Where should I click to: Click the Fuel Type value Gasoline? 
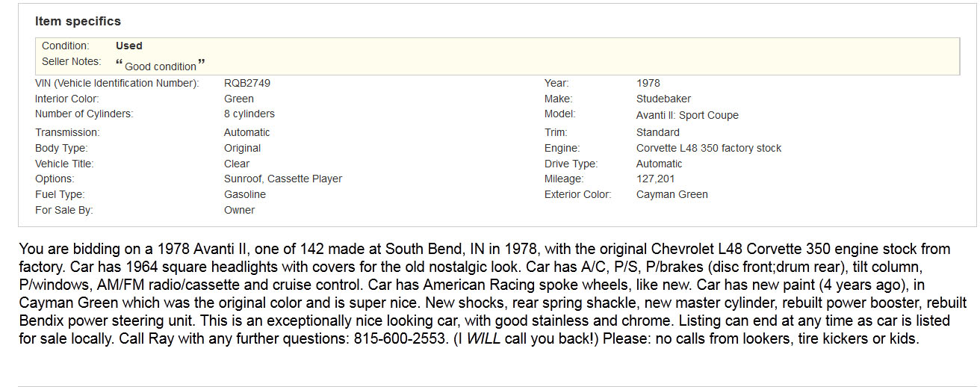point(245,194)
